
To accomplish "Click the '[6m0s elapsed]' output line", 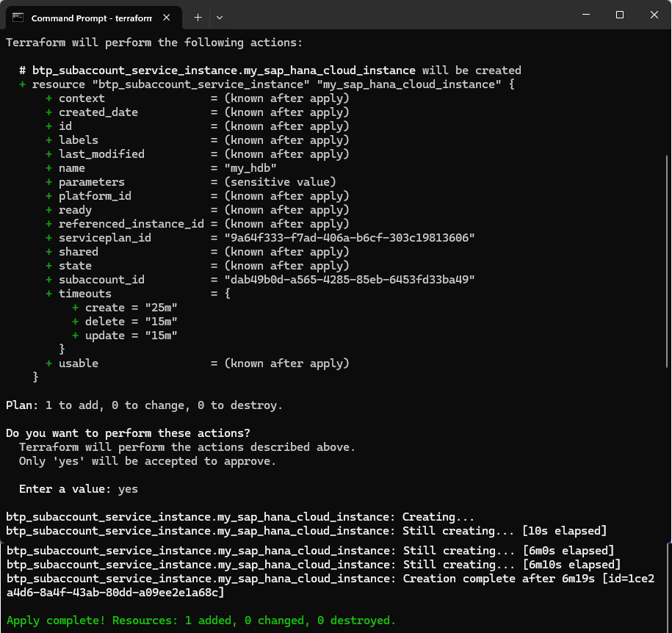I will (310, 551).
